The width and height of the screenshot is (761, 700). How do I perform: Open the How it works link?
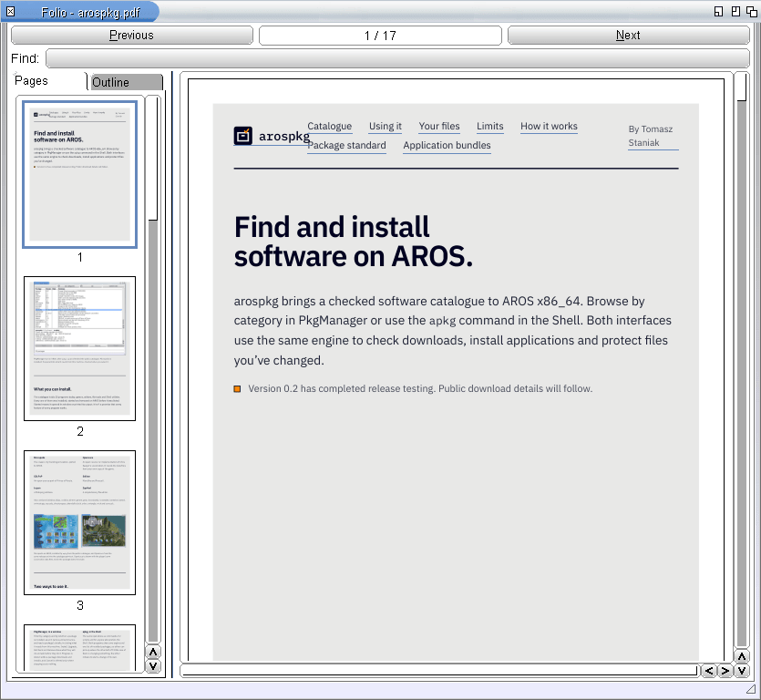[x=549, y=126]
